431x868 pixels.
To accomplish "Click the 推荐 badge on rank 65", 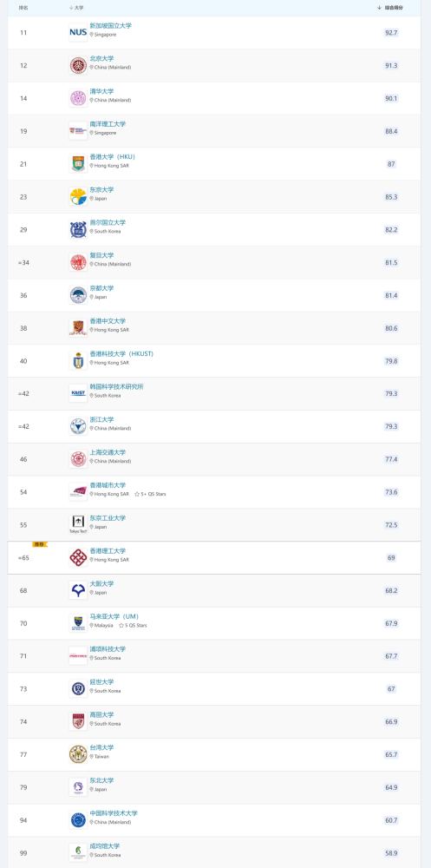I will click(39, 544).
